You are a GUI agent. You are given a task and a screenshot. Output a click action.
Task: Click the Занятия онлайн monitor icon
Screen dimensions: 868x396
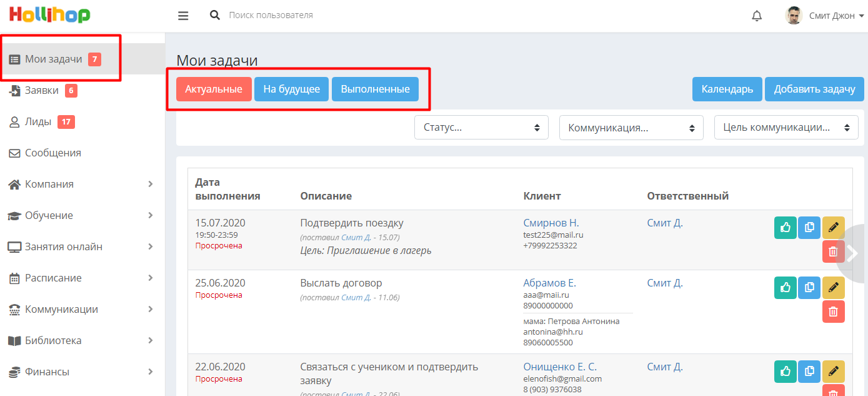[x=14, y=247]
